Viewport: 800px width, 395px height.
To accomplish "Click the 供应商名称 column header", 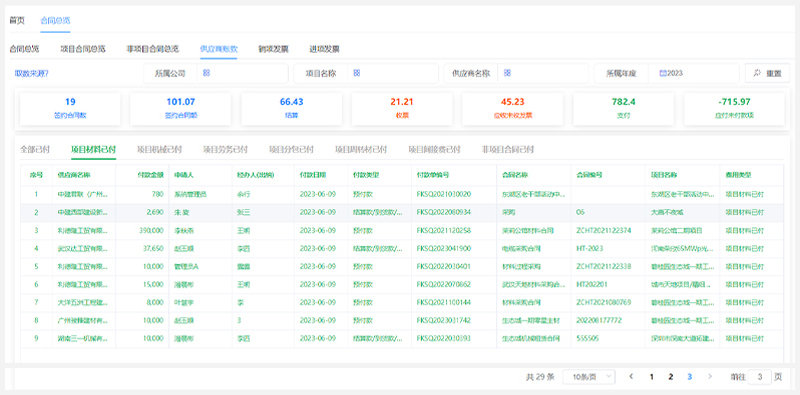I will pos(74,175).
